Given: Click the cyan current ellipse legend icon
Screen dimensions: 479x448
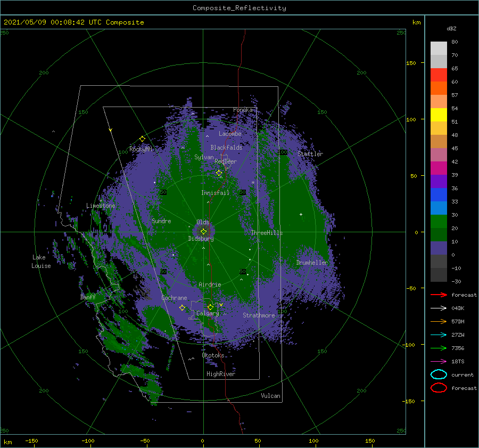Looking at the screenshot, I should tap(439, 374).
